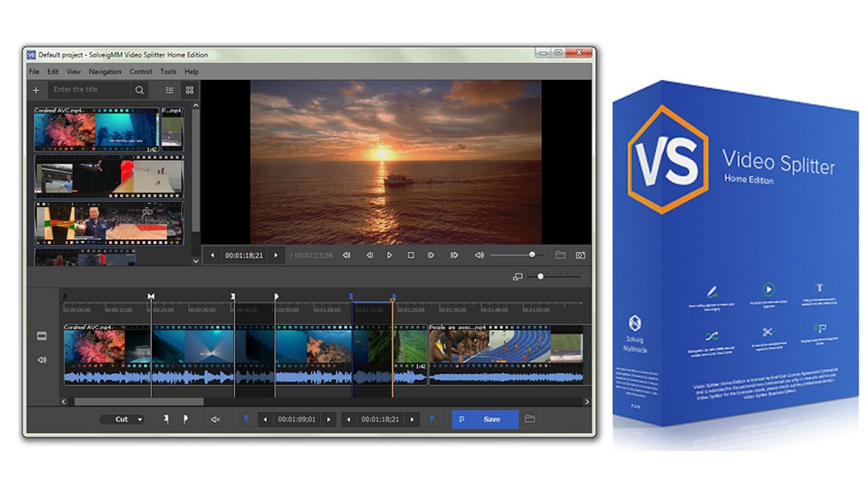Click the plus icon to add media
This screenshot has width=868, height=489.
pyautogui.click(x=36, y=90)
